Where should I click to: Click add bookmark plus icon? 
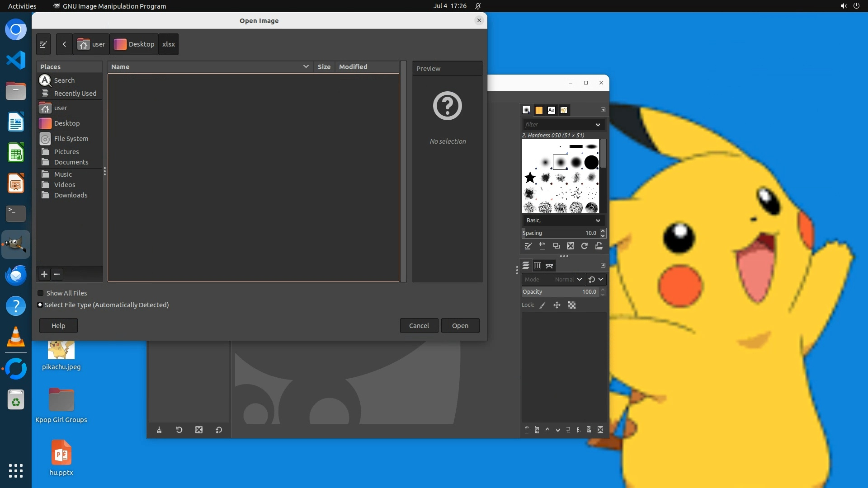(x=44, y=274)
